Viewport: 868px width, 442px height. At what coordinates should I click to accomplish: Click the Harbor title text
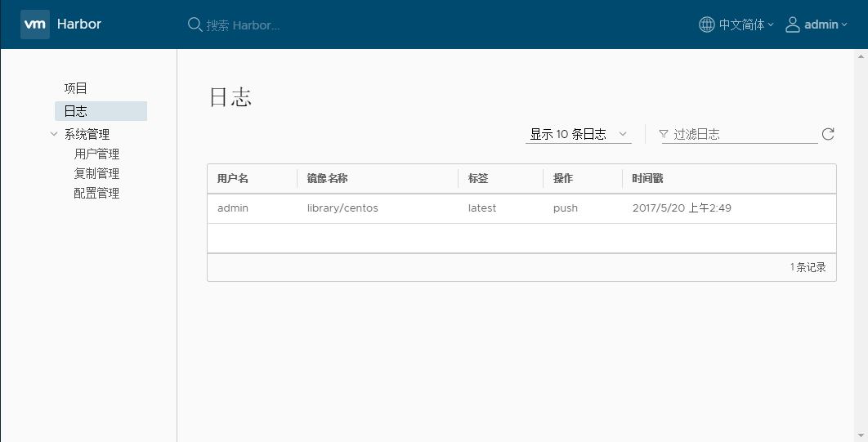pos(79,25)
